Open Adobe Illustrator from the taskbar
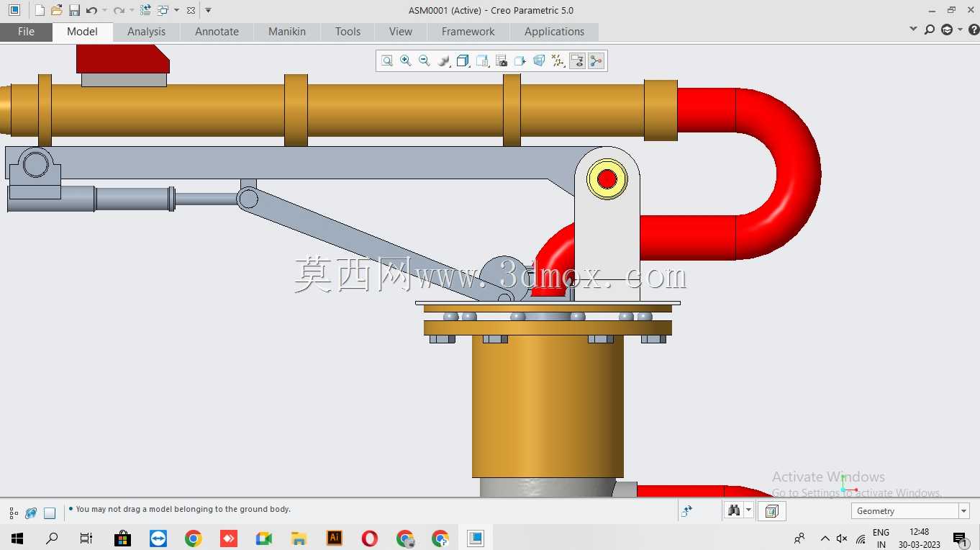This screenshot has height=550, width=980. (335, 538)
